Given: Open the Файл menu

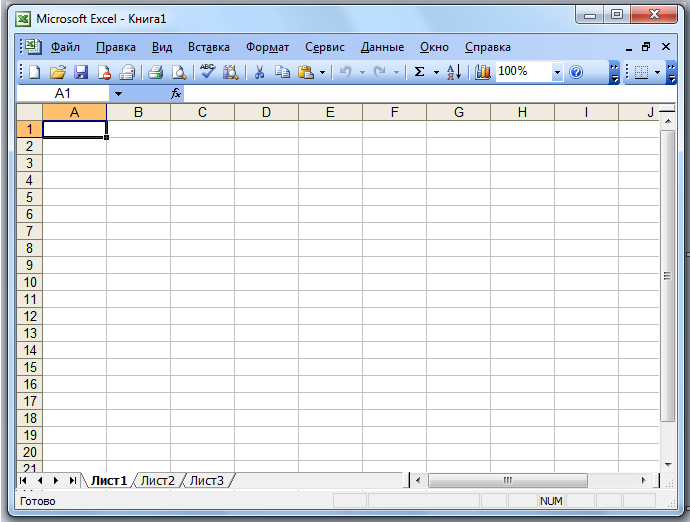Looking at the screenshot, I should pos(65,47).
